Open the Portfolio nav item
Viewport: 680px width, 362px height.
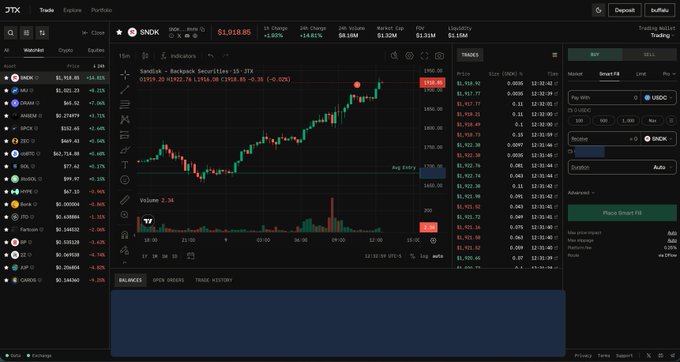(101, 10)
